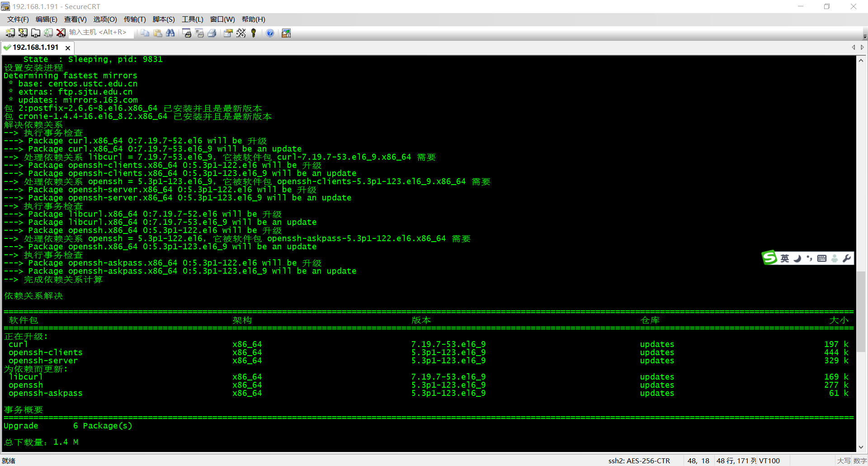Click the terminal vertical scrollbar thumb
The image size is (868, 466).
pyautogui.click(x=861, y=311)
